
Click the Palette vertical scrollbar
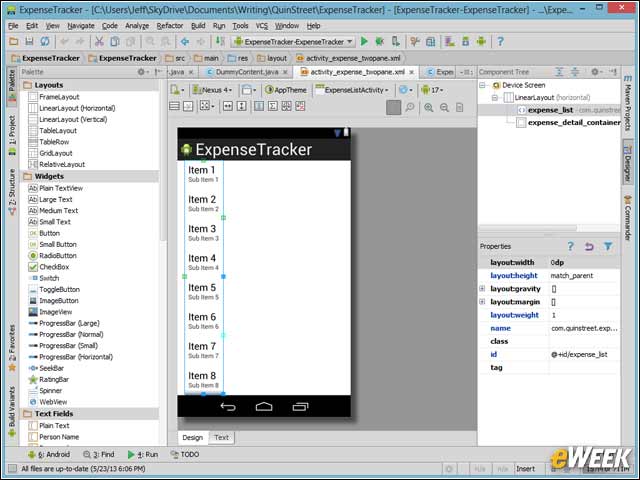pyautogui.click(x=162, y=159)
